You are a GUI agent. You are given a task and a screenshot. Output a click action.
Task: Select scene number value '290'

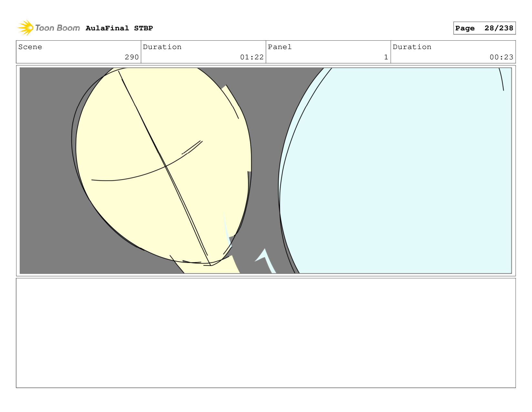pos(132,57)
